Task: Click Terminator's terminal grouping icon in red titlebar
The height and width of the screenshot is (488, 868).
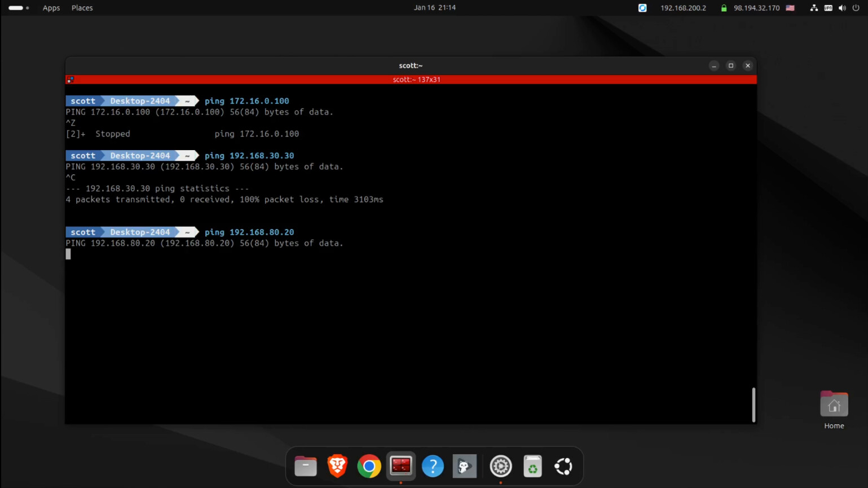Action: click(71, 80)
